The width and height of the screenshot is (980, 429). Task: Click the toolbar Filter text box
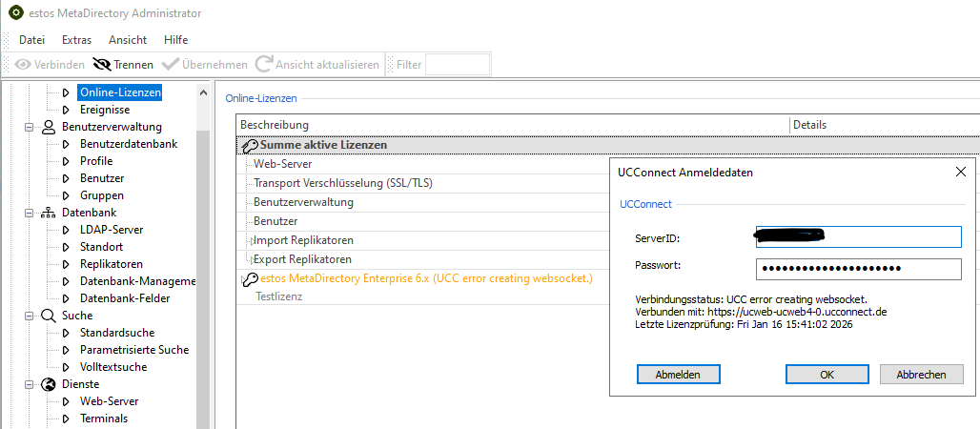[x=458, y=65]
